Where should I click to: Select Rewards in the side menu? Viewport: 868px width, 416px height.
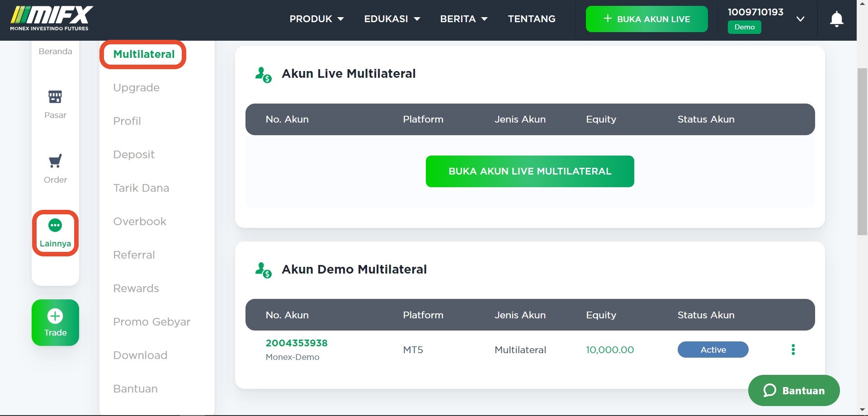point(136,288)
